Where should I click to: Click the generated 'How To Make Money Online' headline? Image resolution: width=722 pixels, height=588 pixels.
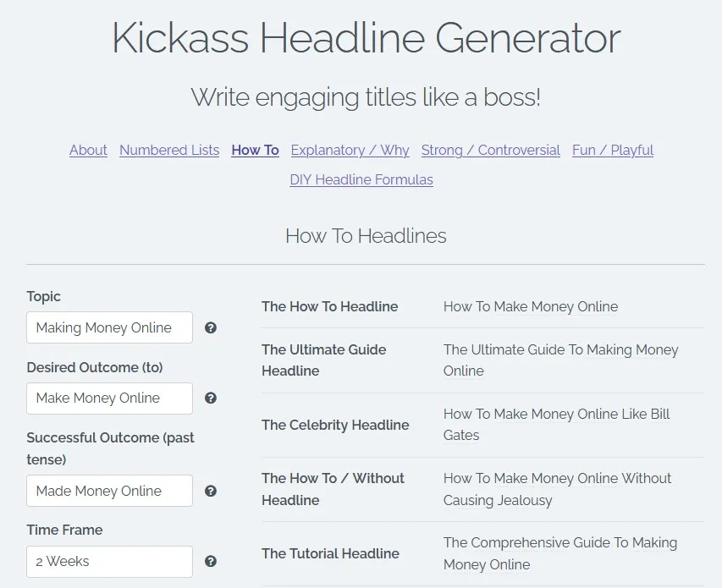pos(531,306)
